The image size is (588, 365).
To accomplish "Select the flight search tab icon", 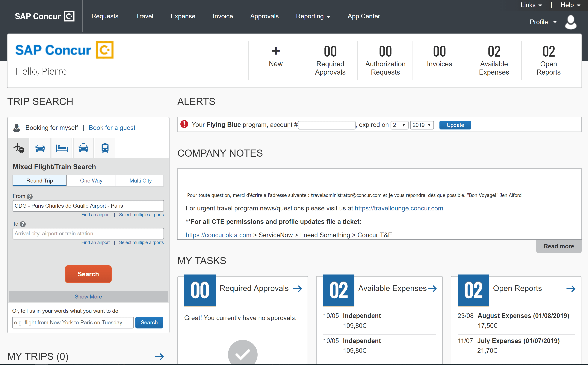I will (18, 148).
